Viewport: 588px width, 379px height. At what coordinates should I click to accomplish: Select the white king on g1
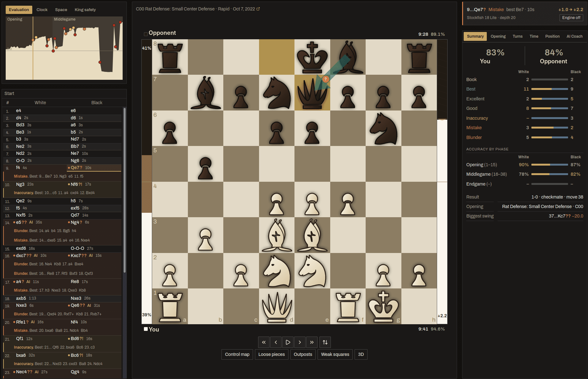383,306
